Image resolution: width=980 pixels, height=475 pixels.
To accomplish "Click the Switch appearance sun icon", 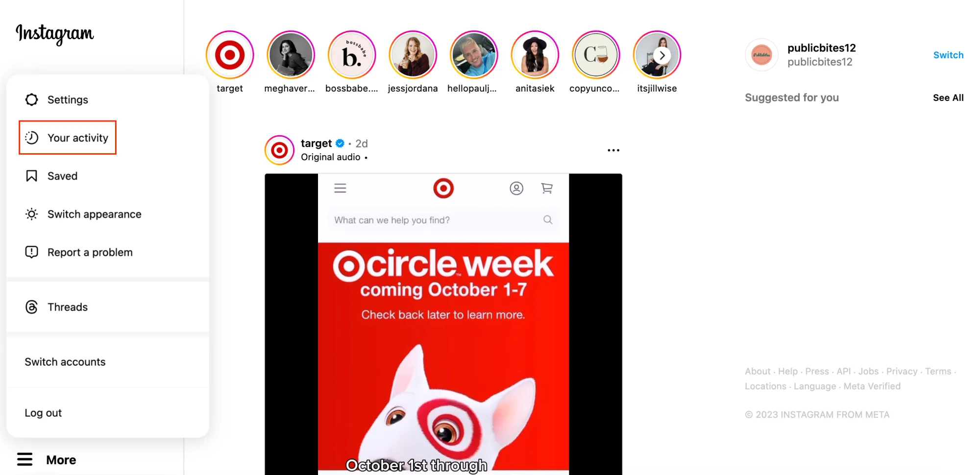I will [x=31, y=214].
